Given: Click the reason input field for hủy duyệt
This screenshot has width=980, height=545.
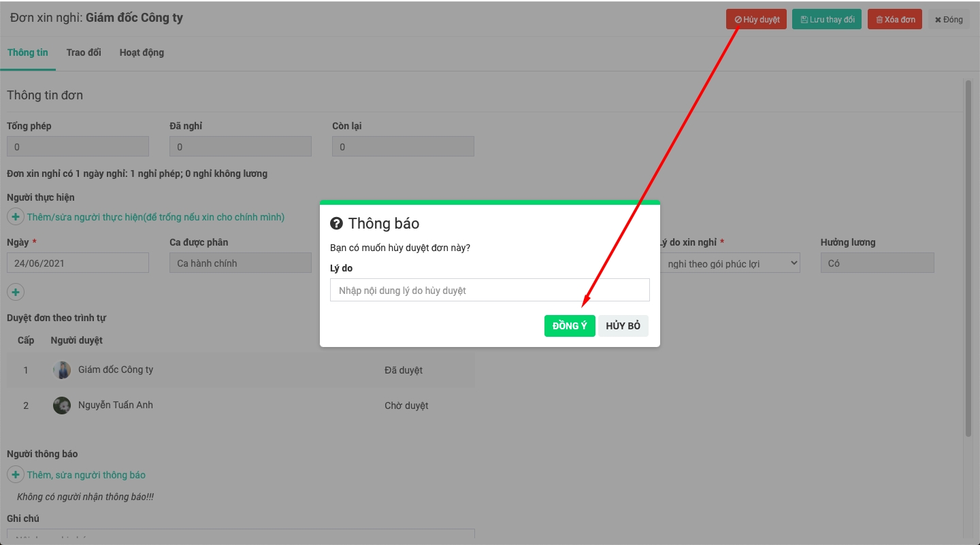Looking at the screenshot, I should pyautogui.click(x=489, y=290).
